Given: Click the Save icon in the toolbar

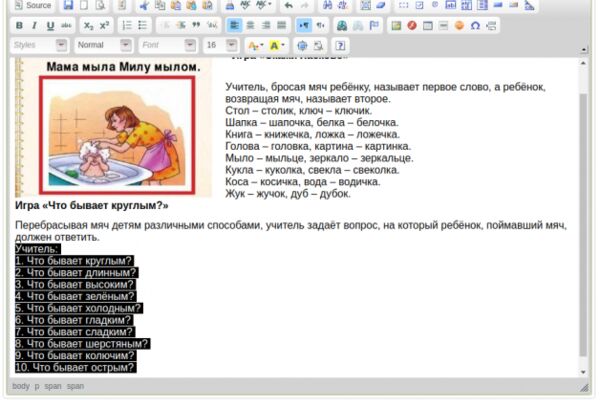Looking at the screenshot, I should pyautogui.click(x=68, y=5).
